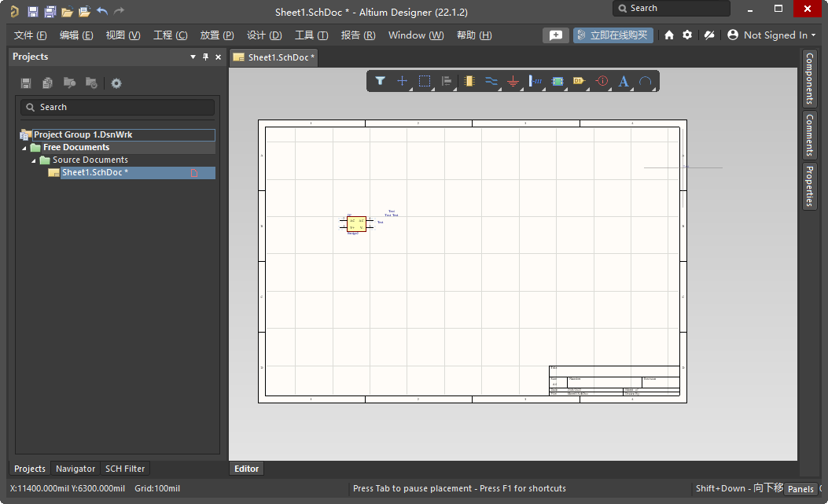Screen dimensions: 828x504
Task: Open the Panels button in the status bar
Action: [800, 488]
